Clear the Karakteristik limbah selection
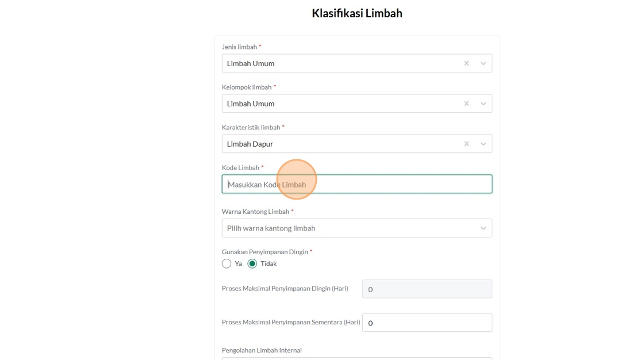 pos(466,144)
